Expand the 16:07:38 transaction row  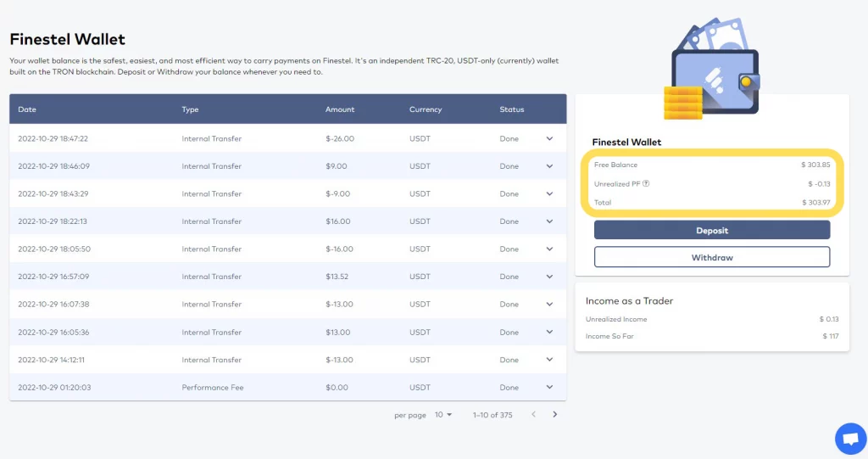coord(549,305)
